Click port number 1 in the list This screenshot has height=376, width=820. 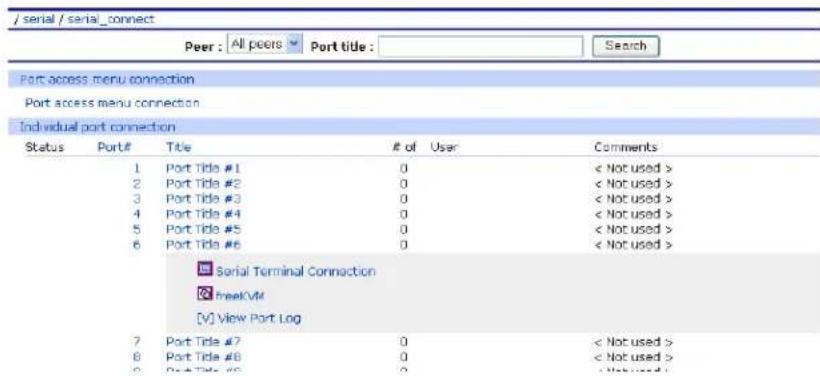pos(138,168)
